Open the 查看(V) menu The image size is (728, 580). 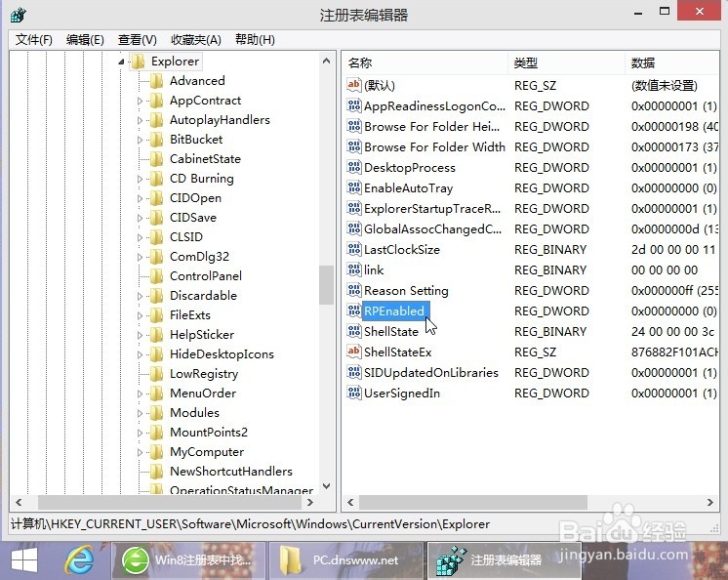pos(138,39)
